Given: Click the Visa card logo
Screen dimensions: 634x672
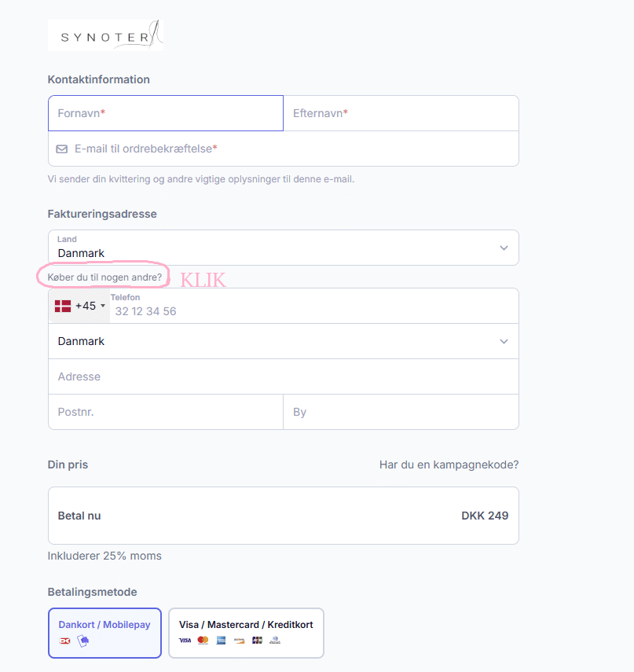Looking at the screenshot, I should tap(185, 641).
